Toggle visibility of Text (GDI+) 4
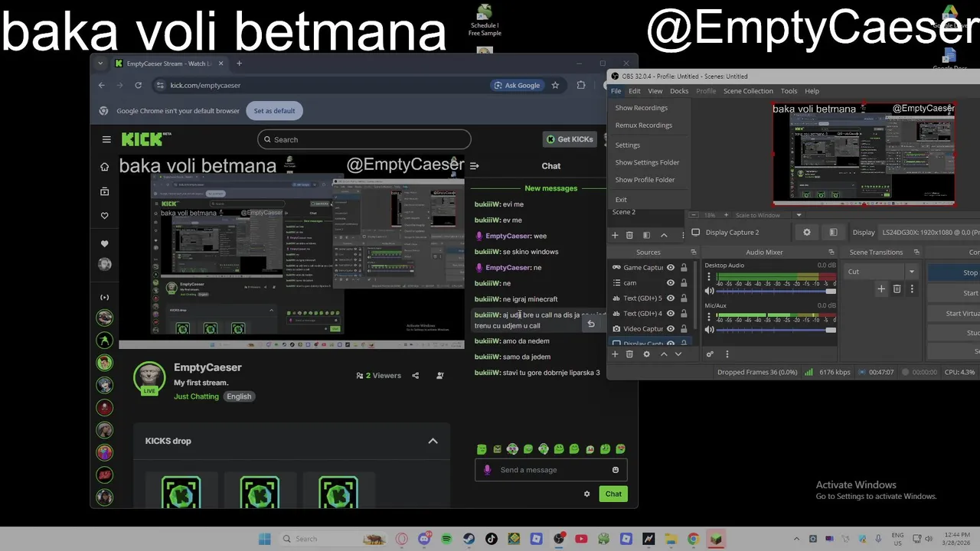This screenshot has width=980, height=551. click(671, 313)
